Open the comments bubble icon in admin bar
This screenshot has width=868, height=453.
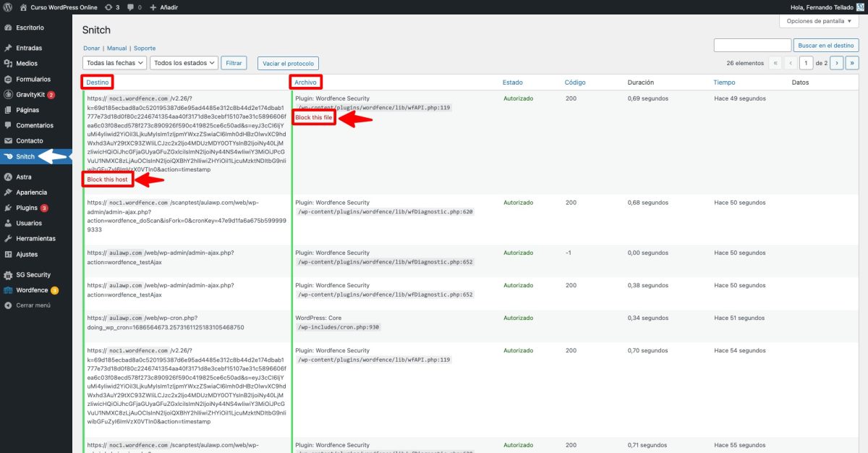[x=134, y=7]
